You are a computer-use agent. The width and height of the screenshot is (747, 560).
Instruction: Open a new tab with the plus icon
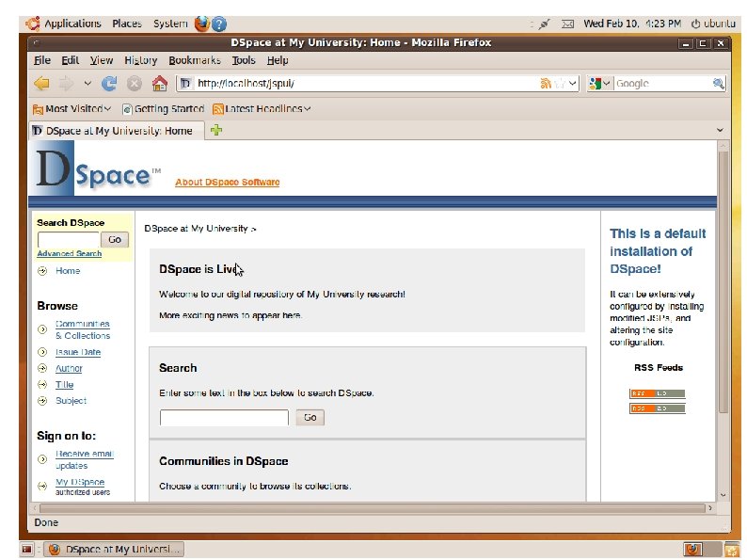[216, 130]
